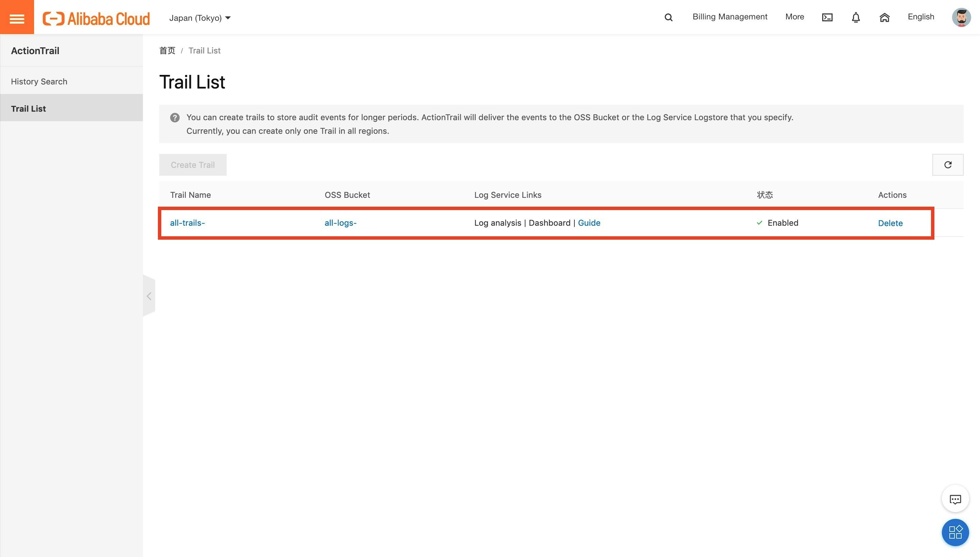This screenshot has height=557, width=980.
Task: Launch Cloud Shell terminal icon
Action: tap(827, 17)
